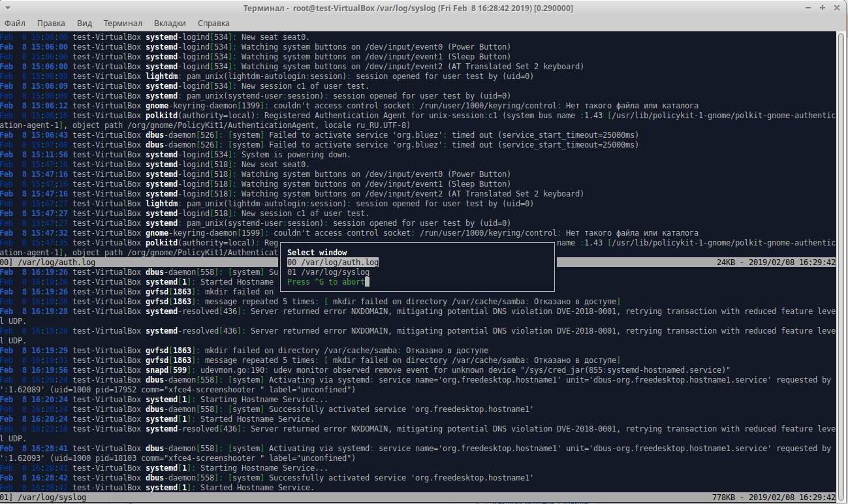Select /var/log/auth.log in Select window popup

(x=333, y=262)
